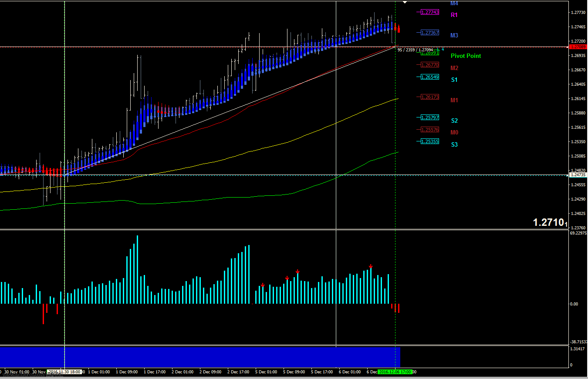This screenshot has height=379, width=588.
Task: Click the 1 Dec 17:00 time axis label
Action: (x=155, y=372)
